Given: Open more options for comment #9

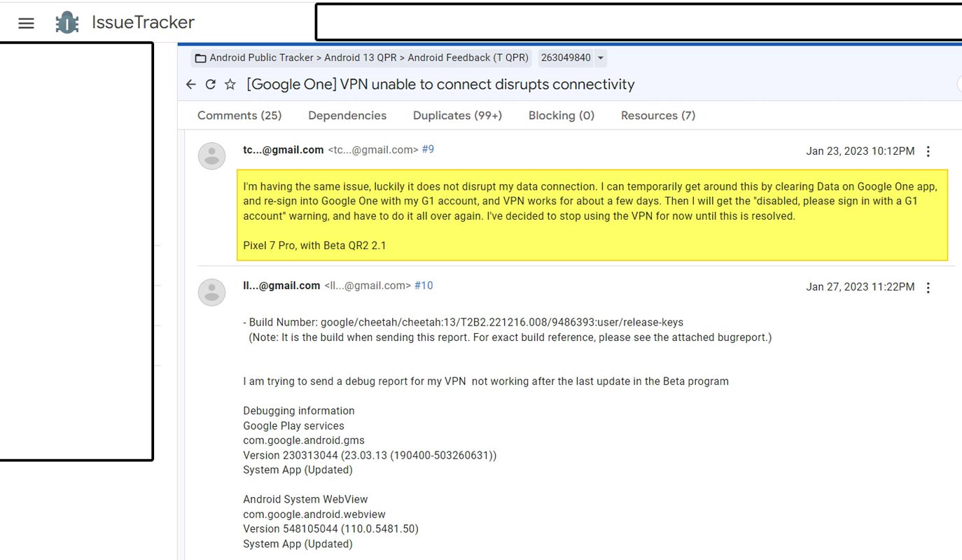Looking at the screenshot, I should [x=928, y=151].
